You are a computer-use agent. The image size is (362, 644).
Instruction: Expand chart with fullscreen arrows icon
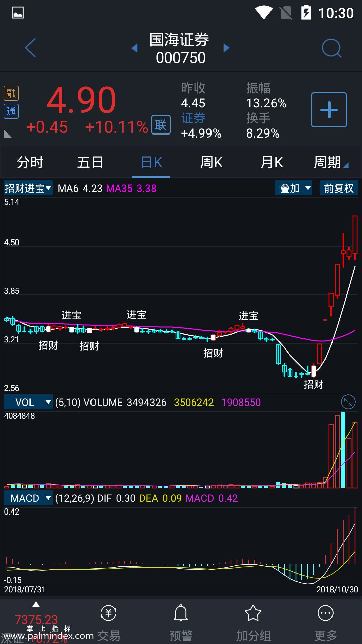pos(348,402)
